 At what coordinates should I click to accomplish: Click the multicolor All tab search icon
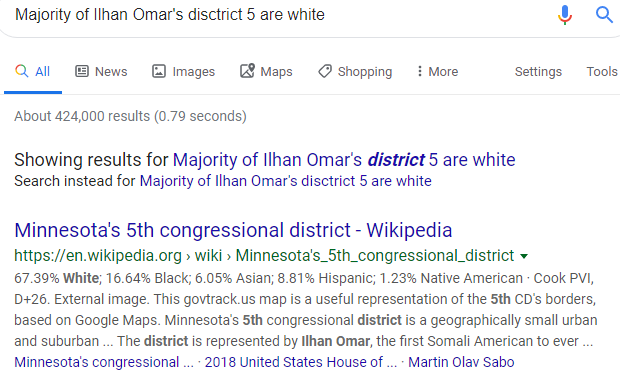tap(22, 71)
